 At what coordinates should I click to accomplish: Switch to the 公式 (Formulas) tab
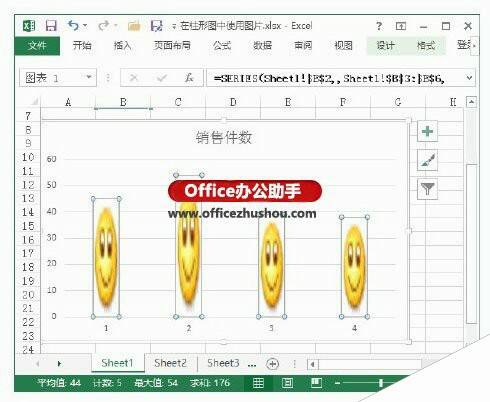tap(222, 45)
